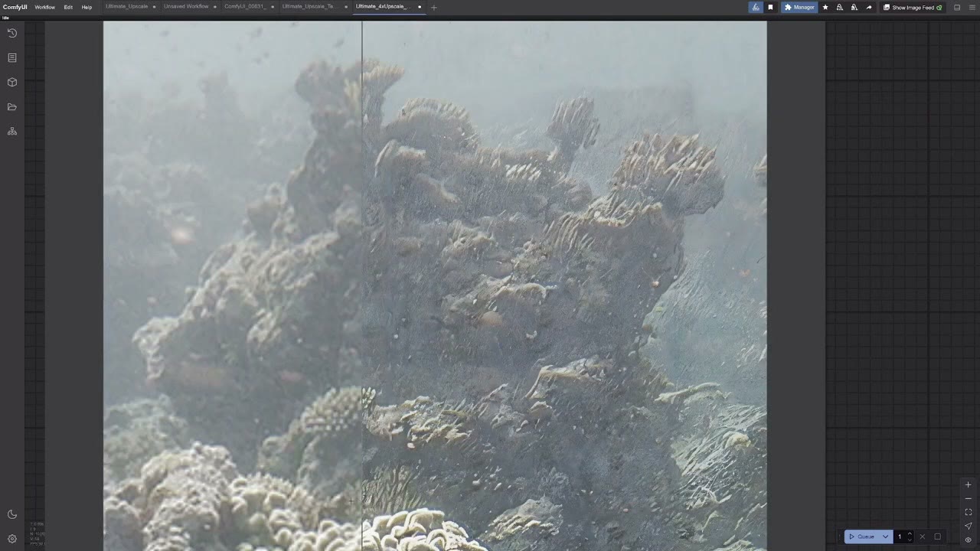
Task: Toggle the bottom panel icon
Action: tap(957, 8)
